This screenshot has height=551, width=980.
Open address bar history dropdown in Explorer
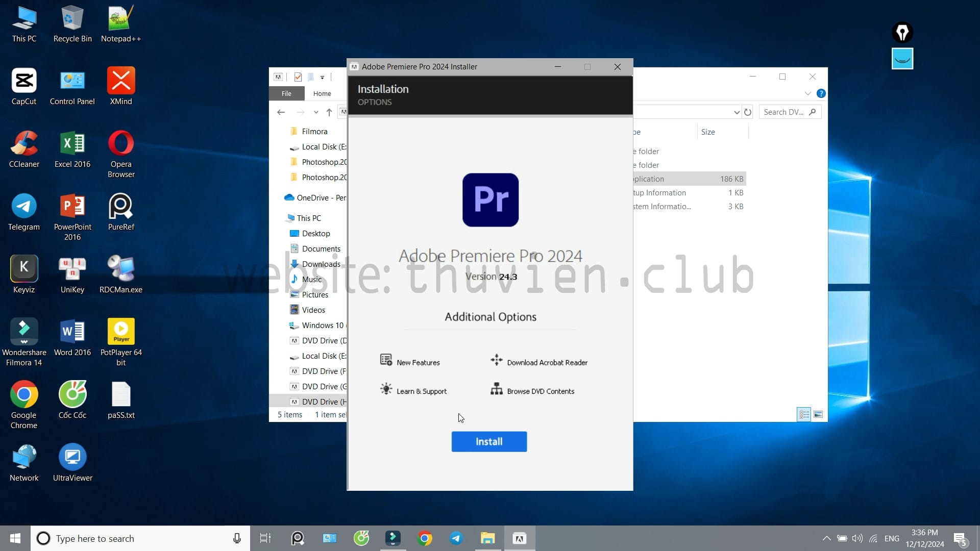pyautogui.click(x=737, y=112)
